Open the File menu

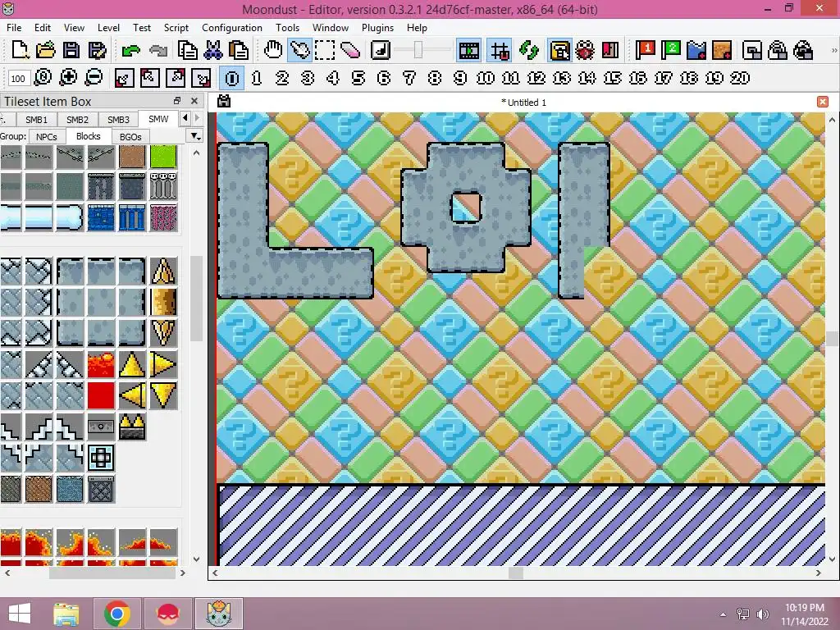(x=14, y=28)
